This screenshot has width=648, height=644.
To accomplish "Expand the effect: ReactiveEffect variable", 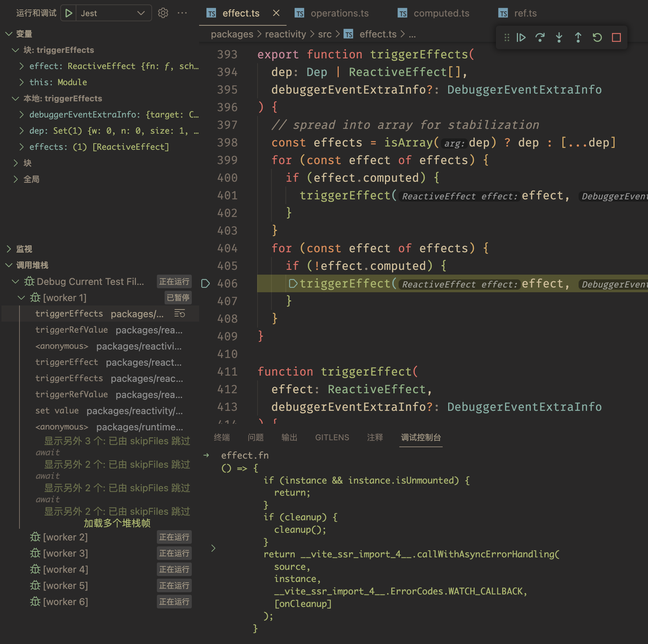I will (x=22, y=66).
